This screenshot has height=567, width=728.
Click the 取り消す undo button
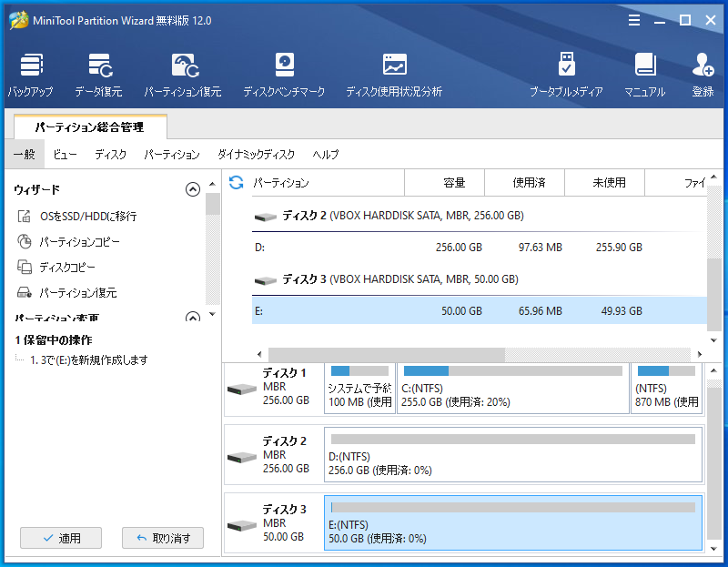(163, 538)
